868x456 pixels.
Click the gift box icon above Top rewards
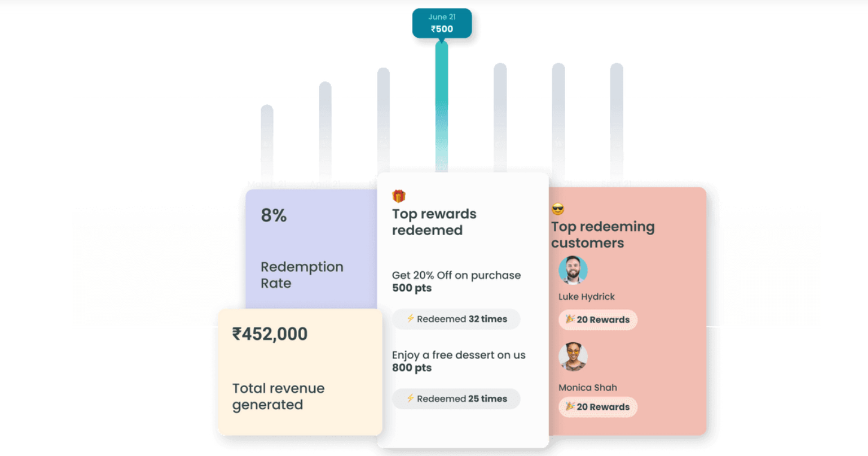(399, 196)
